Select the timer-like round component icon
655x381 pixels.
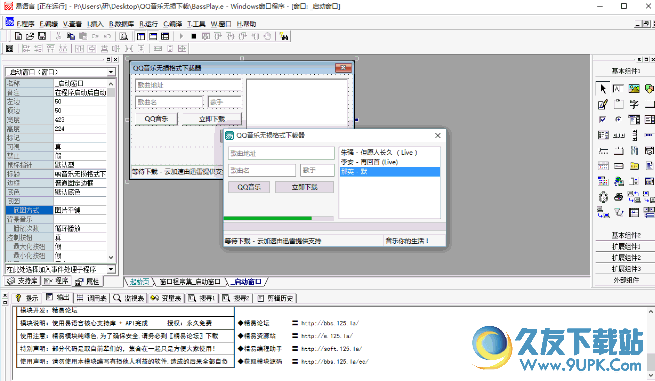click(602, 197)
